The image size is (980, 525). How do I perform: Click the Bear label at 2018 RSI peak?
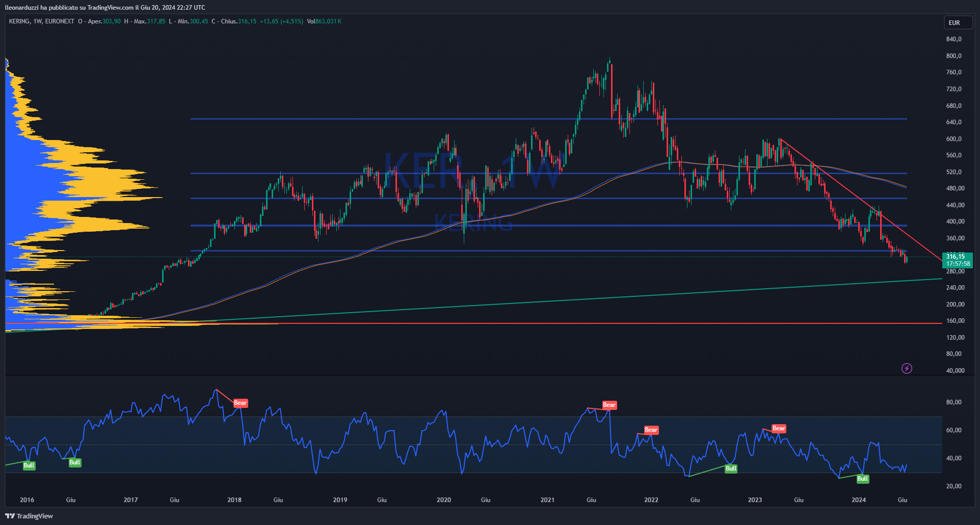(240, 403)
